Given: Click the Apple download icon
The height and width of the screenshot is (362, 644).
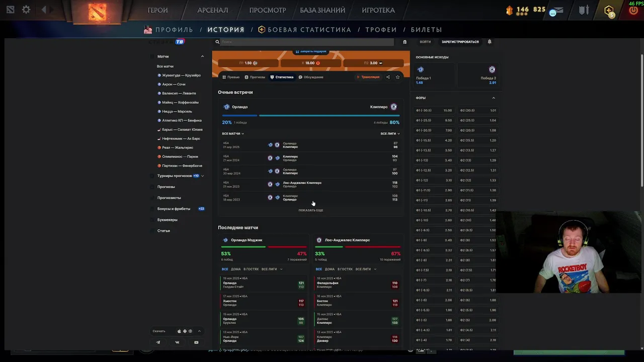Looking at the screenshot, I should [179, 331].
